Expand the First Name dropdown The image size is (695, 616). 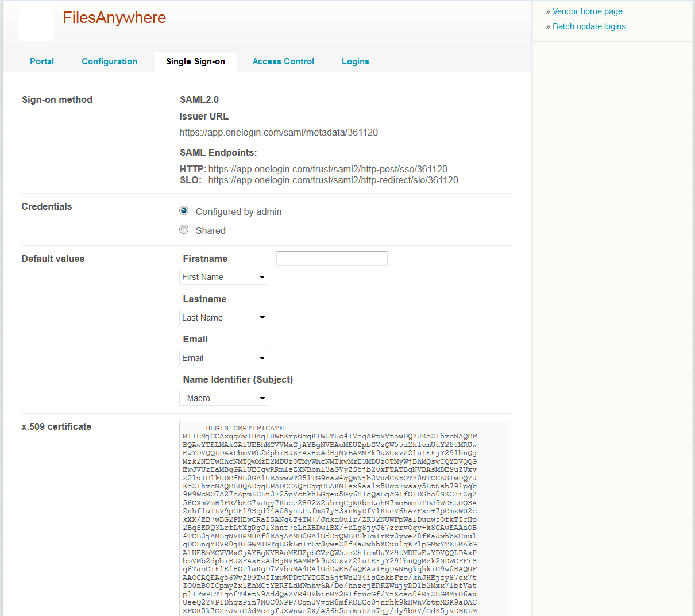pyautogui.click(x=223, y=277)
